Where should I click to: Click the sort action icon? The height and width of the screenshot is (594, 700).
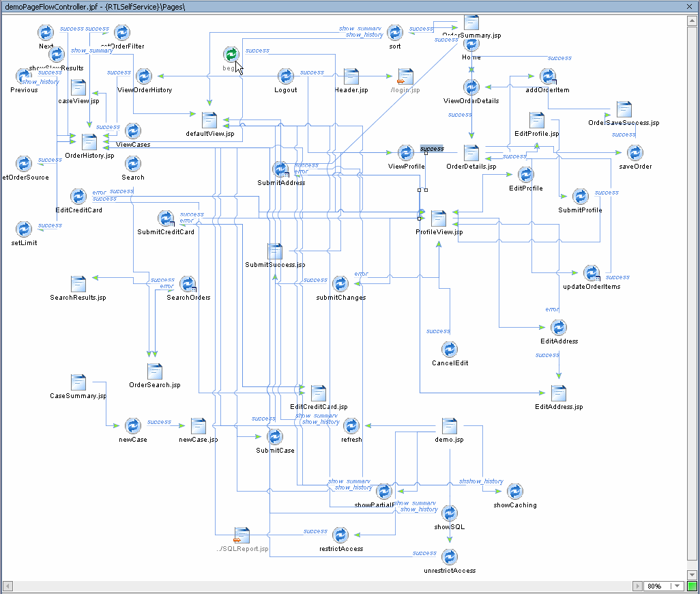tap(395, 33)
